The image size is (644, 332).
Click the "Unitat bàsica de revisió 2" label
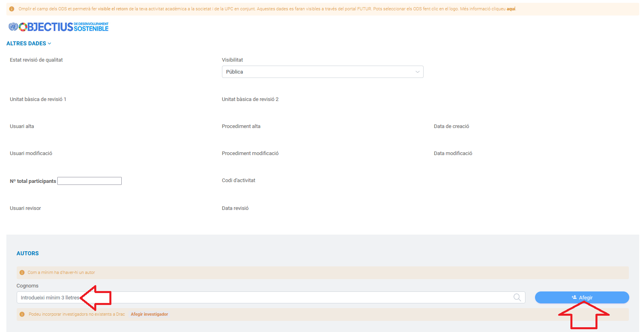[250, 99]
